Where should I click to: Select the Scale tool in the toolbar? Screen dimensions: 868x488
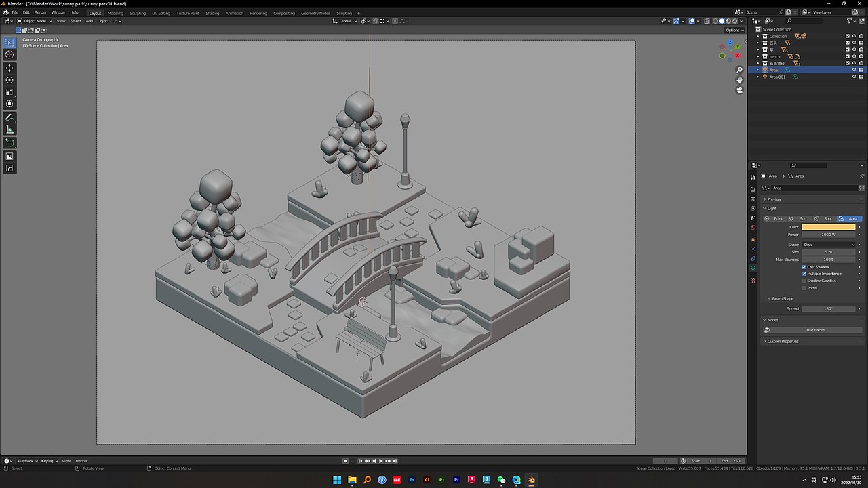9,92
